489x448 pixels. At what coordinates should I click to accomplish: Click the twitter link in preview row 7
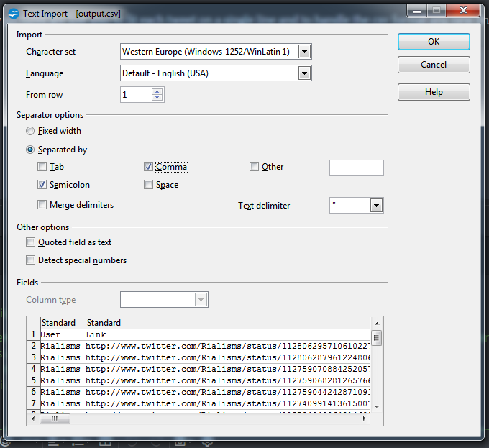coord(228,404)
